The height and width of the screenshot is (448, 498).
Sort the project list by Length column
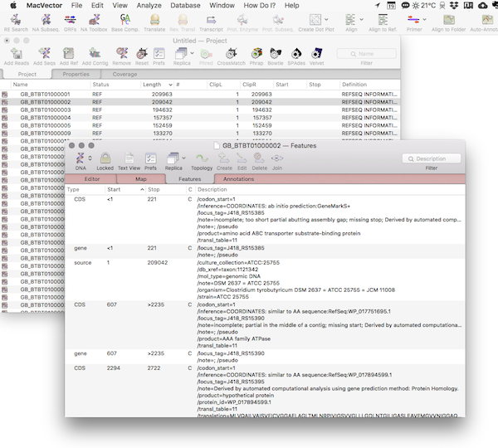[x=154, y=85]
